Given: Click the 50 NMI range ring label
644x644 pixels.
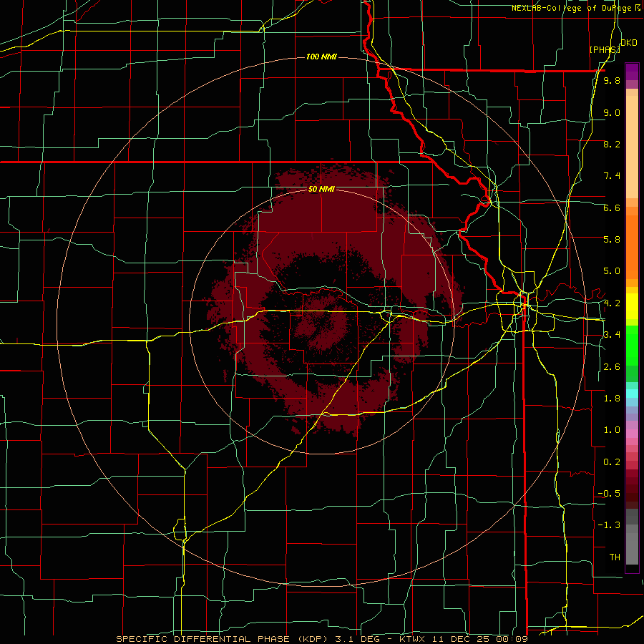Looking at the screenshot, I should point(321,190).
